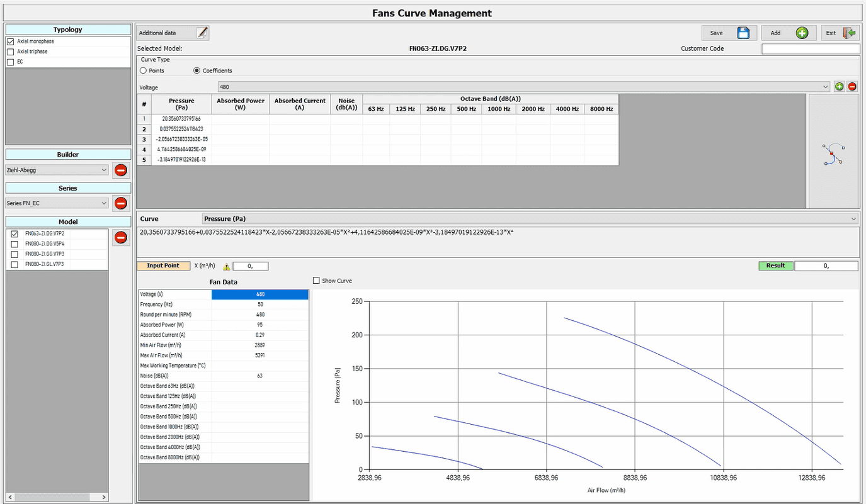Click the Result button
Screen dimensions: 866x504
(776, 266)
